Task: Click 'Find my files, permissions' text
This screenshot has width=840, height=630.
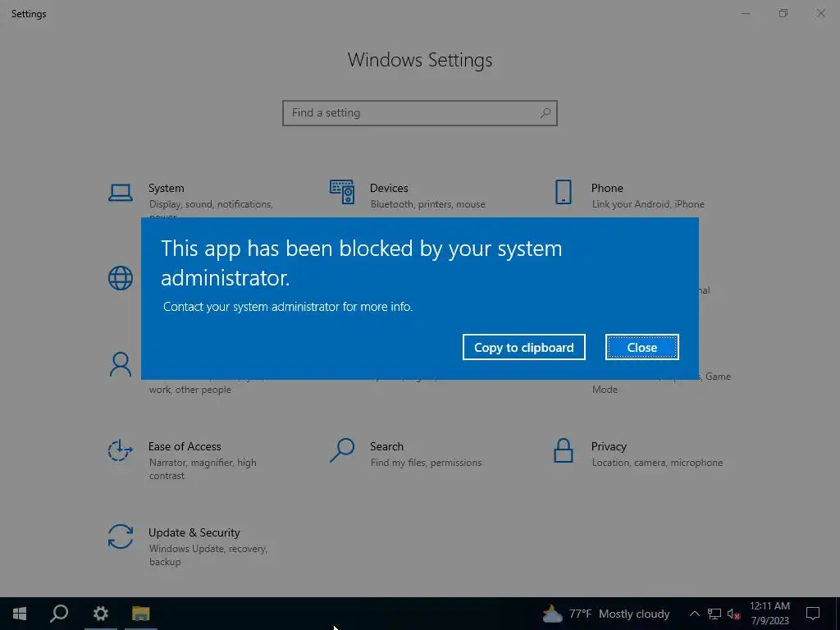Action: (x=426, y=463)
